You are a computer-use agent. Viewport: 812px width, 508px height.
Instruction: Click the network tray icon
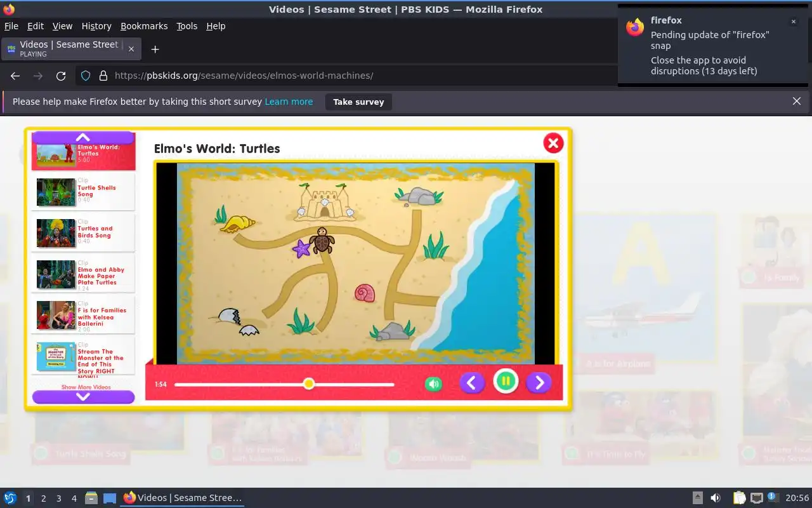(x=756, y=498)
